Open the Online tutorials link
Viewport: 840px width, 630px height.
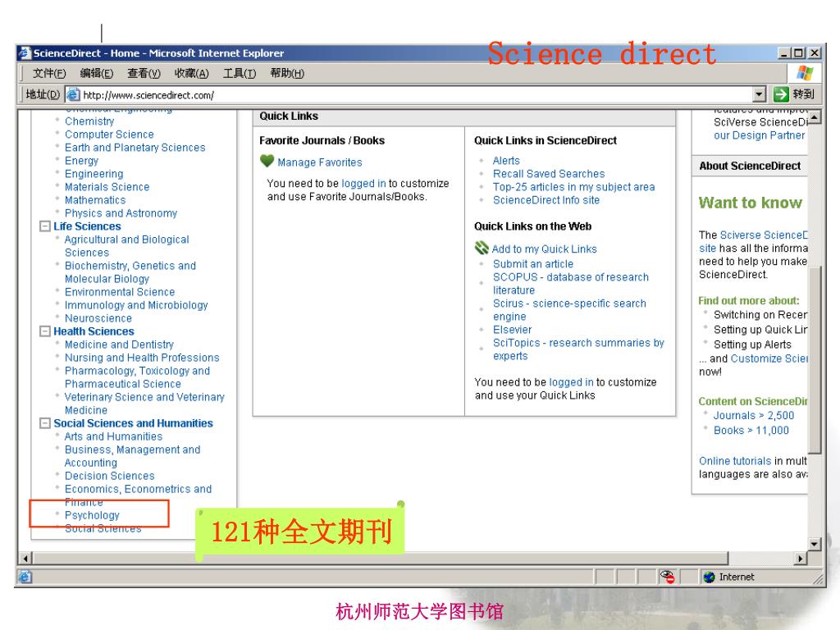(735, 461)
